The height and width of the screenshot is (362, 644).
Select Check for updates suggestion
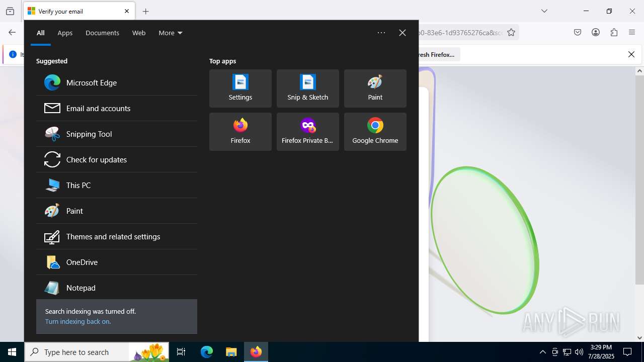[x=117, y=159]
